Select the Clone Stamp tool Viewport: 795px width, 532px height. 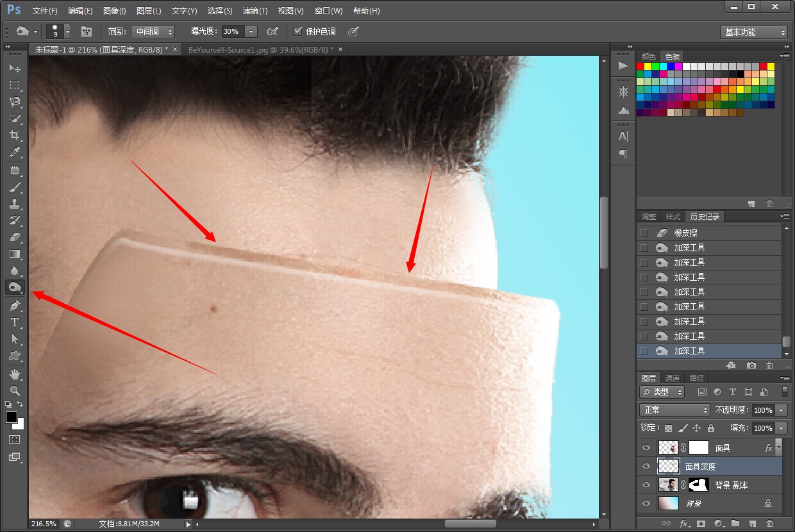click(x=15, y=204)
